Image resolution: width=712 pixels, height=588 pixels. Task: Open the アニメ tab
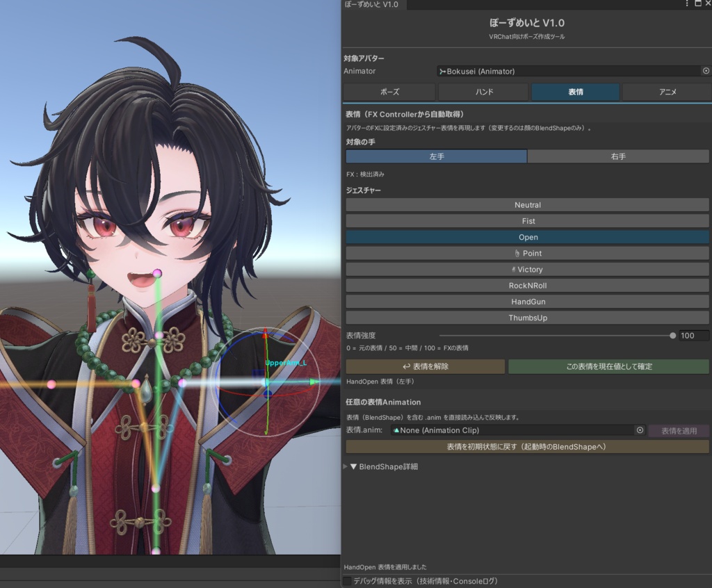(667, 92)
